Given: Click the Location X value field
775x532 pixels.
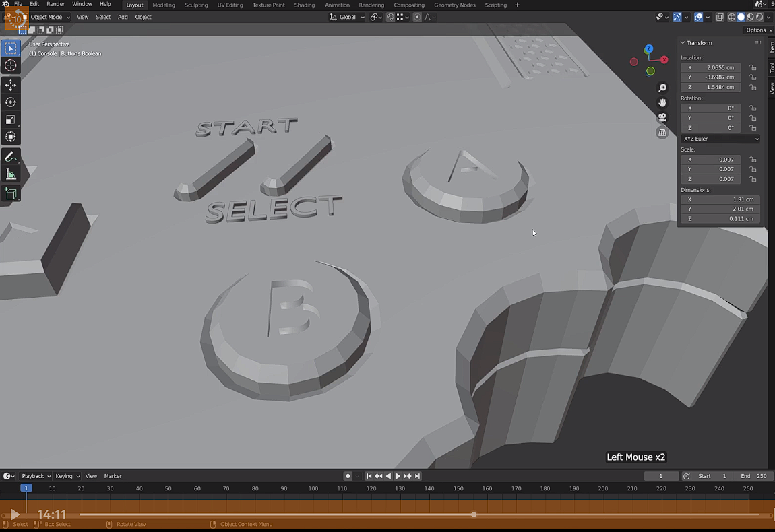Looking at the screenshot, I should [x=710, y=67].
